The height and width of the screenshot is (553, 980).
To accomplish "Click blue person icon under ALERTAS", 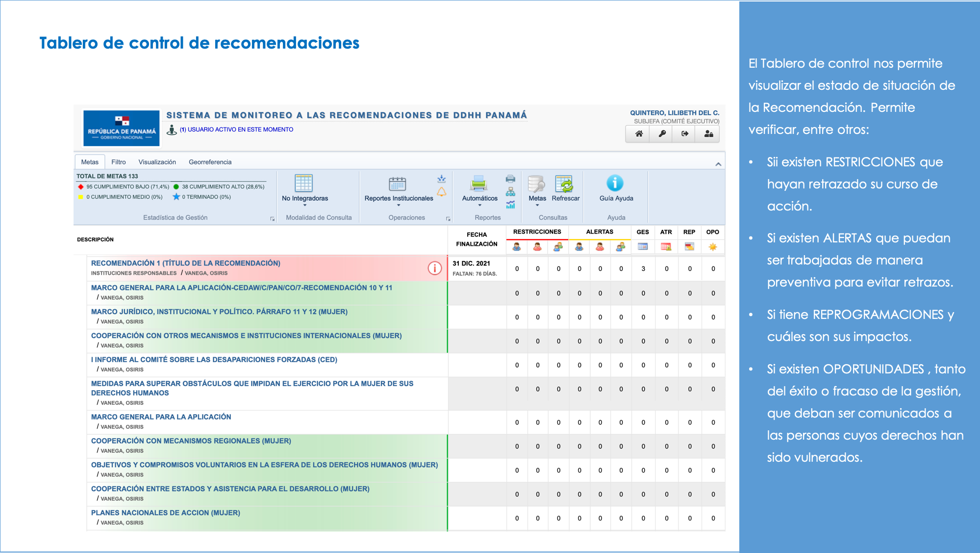I will pyautogui.click(x=579, y=247).
